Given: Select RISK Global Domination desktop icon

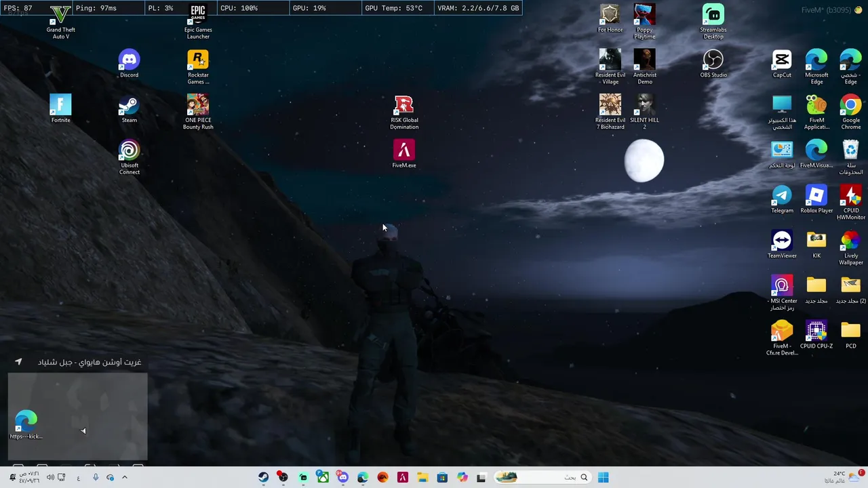Looking at the screenshot, I should coord(404,112).
